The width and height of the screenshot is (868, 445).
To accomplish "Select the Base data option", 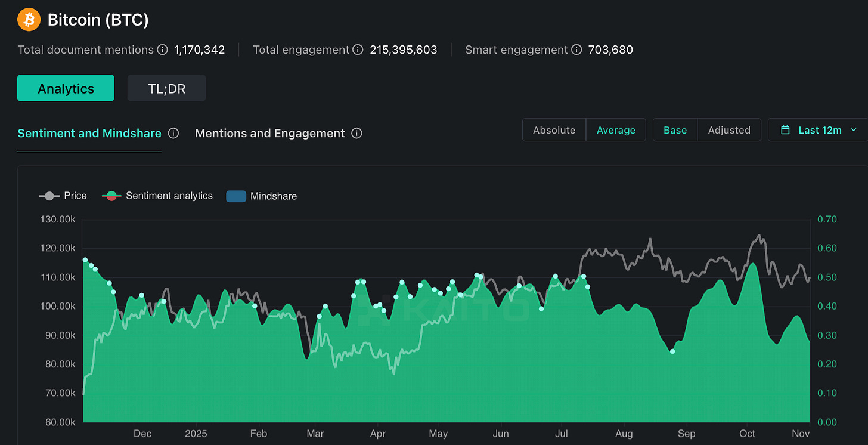I will 675,130.
